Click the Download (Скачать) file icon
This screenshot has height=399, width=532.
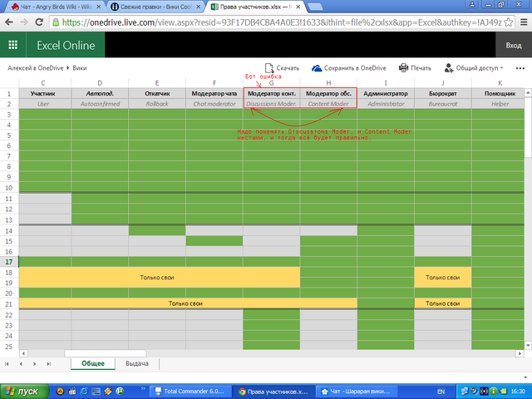269,68
